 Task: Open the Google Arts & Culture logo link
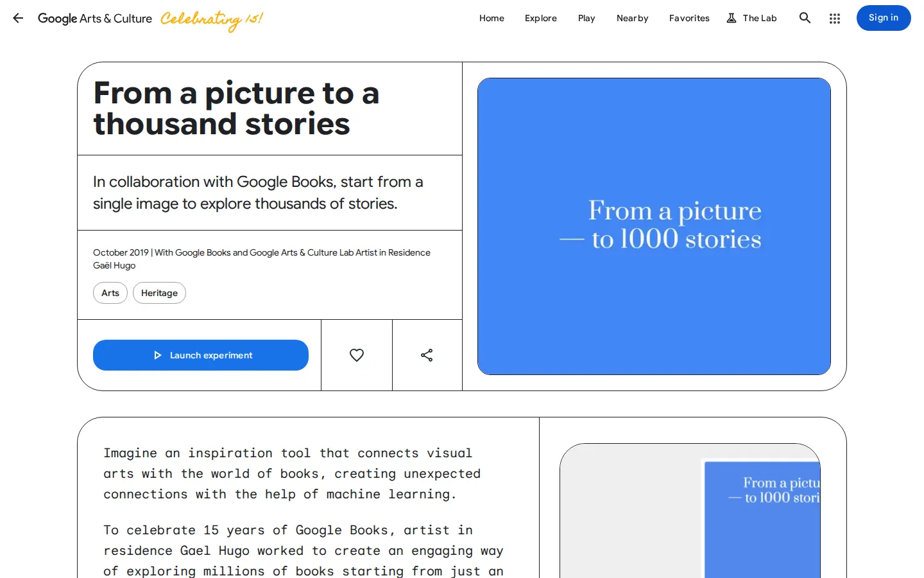pyautogui.click(x=95, y=19)
